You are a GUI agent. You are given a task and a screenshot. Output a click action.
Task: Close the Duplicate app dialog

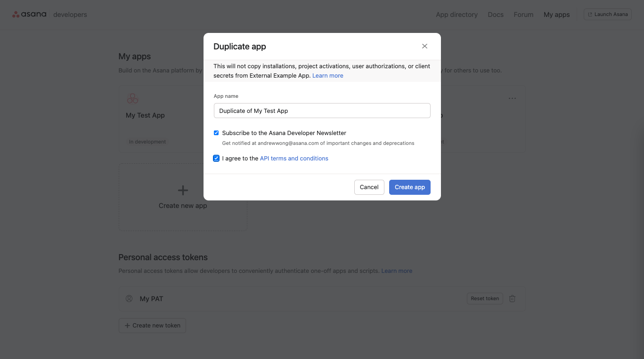tap(424, 46)
